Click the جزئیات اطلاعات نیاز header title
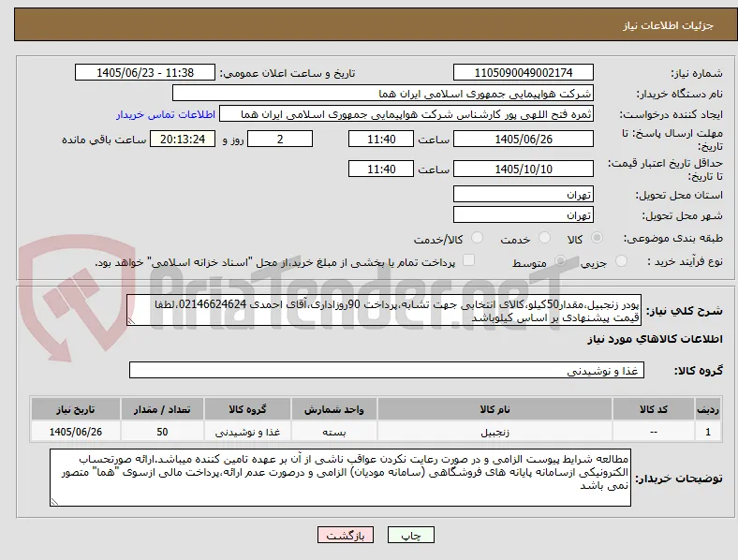This screenshot has height=560, width=738. coord(669,25)
